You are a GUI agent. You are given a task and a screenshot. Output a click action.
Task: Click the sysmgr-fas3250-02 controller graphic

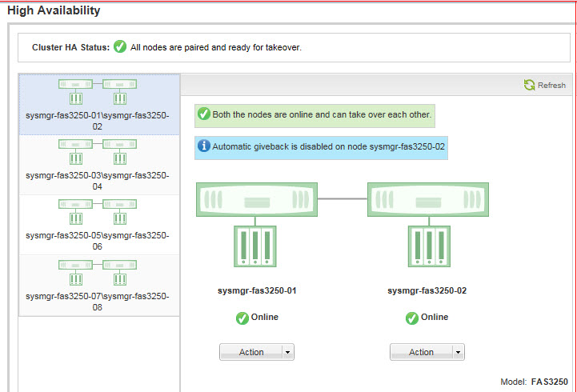coord(427,200)
